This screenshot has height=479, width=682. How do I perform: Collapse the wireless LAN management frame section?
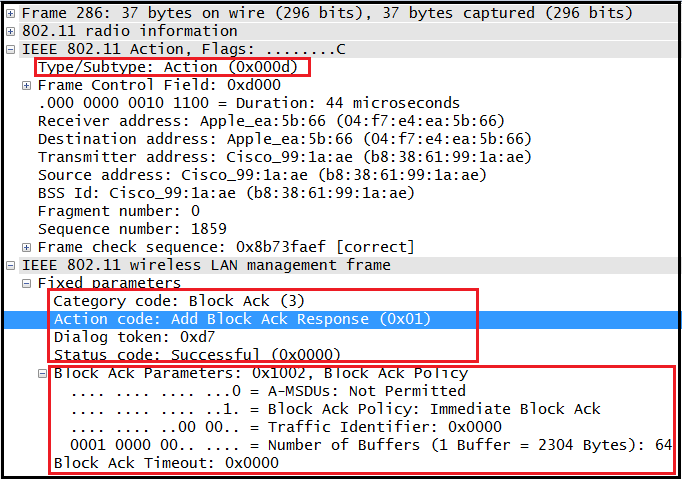pyautogui.click(x=11, y=265)
